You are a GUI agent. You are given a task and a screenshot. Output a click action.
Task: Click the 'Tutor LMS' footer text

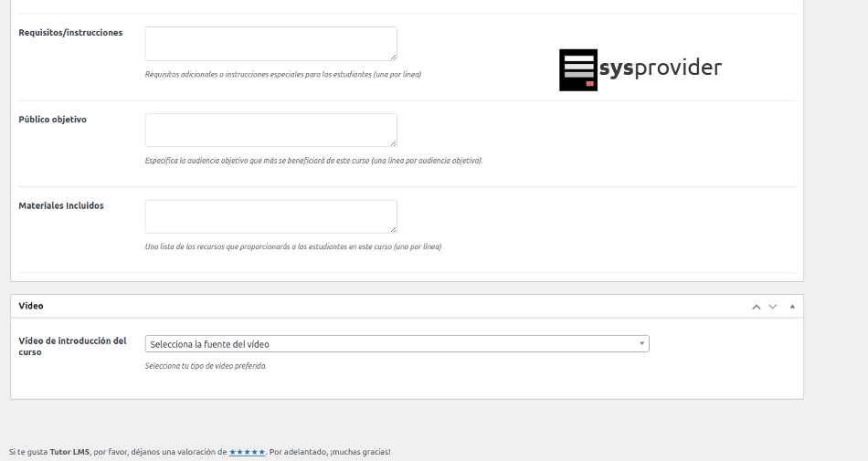(x=69, y=452)
